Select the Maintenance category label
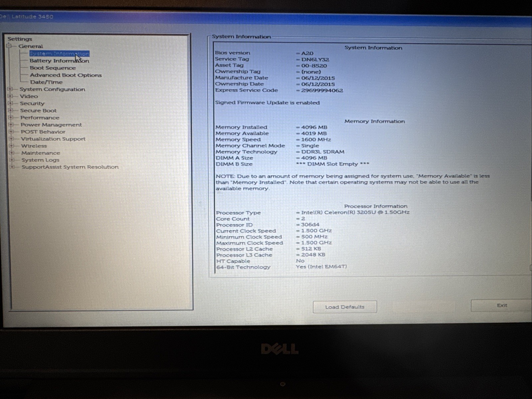Screen dimensions: 532x399 (41, 153)
